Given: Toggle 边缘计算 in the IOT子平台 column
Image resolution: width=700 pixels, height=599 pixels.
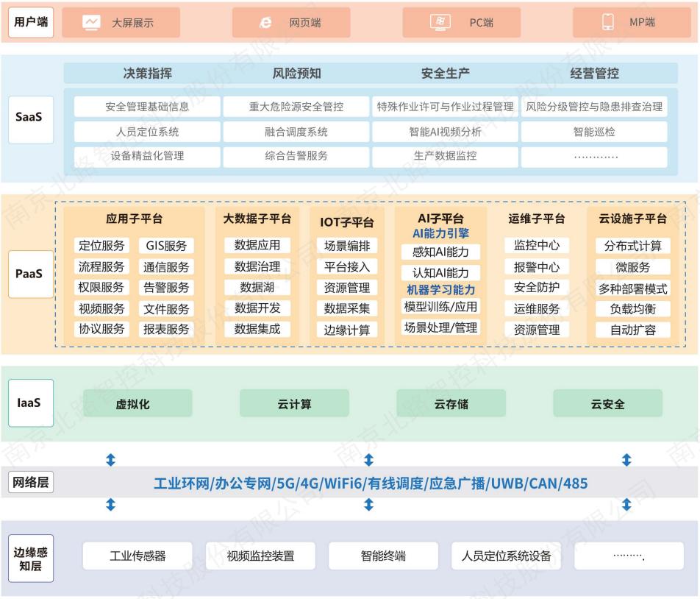Looking at the screenshot, I should click(x=346, y=330).
